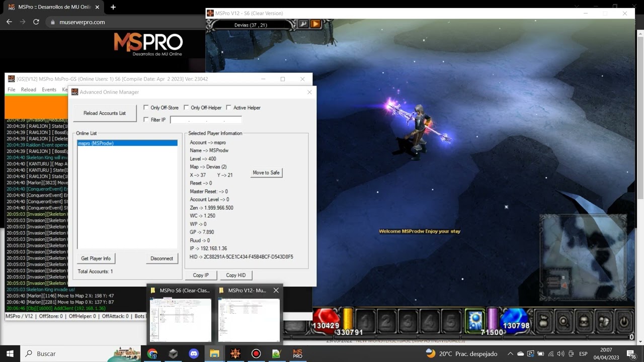
Task: Open the Reload menu in MSPro-GS window
Action: click(x=28, y=89)
